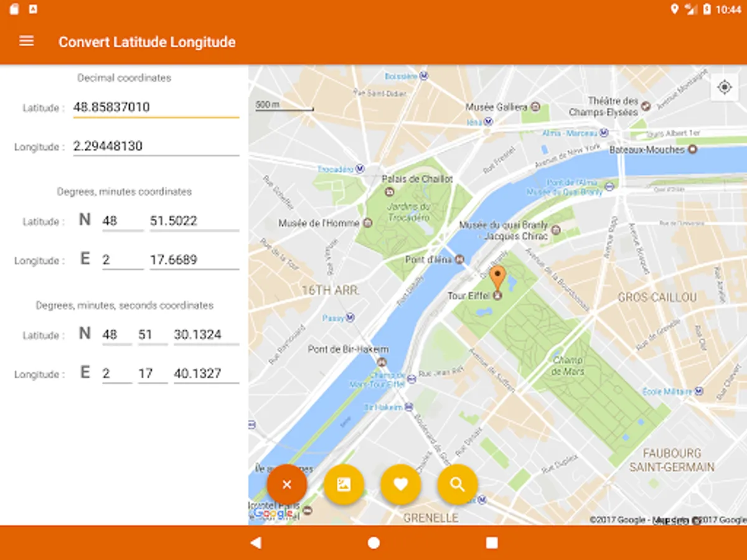The width and height of the screenshot is (747, 560).
Task: Tap the orange close (X) floating button
Action: [x=286, y=484]
